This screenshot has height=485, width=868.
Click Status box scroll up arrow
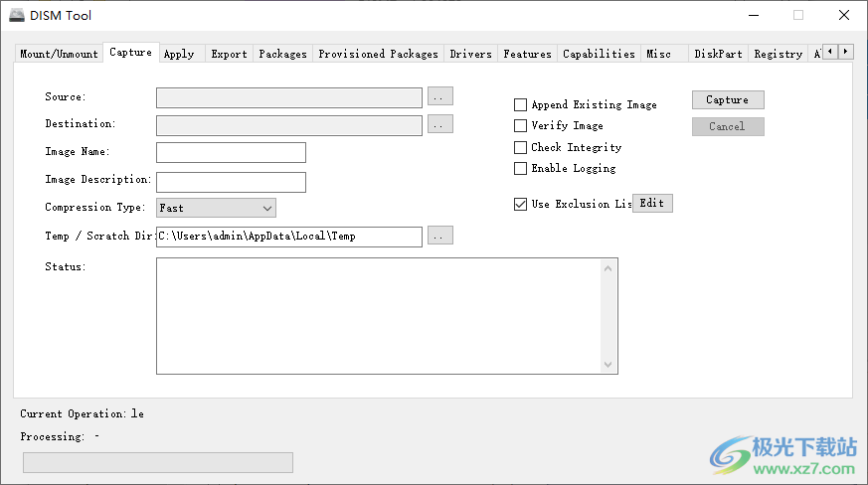click(x=608, y=268)
